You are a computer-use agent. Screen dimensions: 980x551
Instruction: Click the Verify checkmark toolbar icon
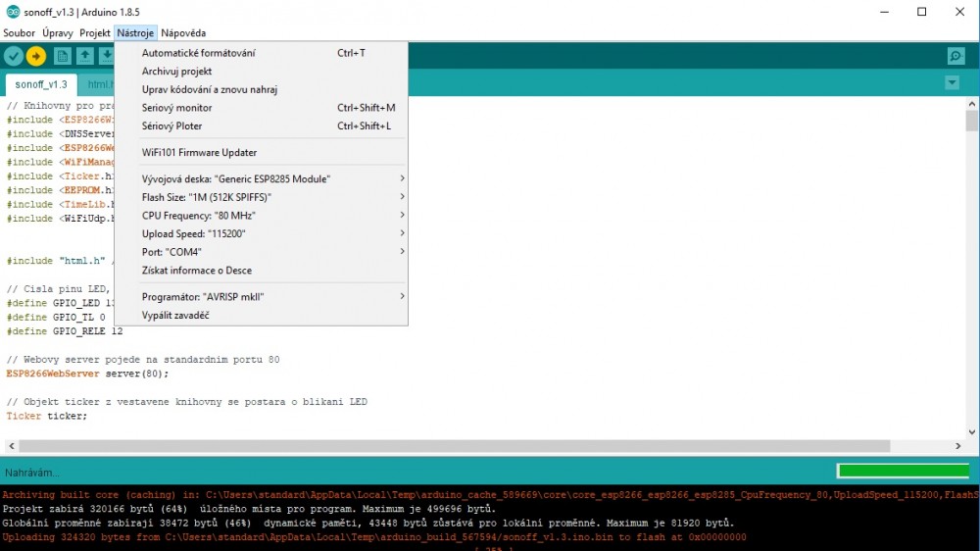point(14,56)
